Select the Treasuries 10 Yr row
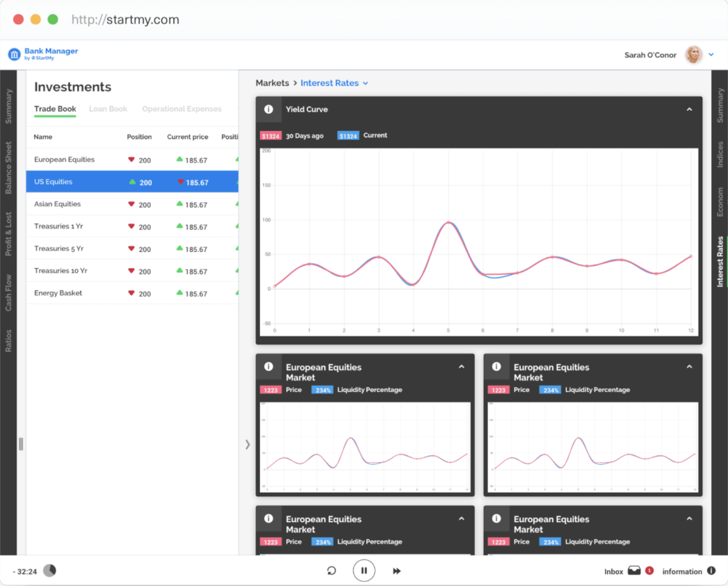This screenshot has height=586, width=728. pyautogui.click(x=132, y=271)
